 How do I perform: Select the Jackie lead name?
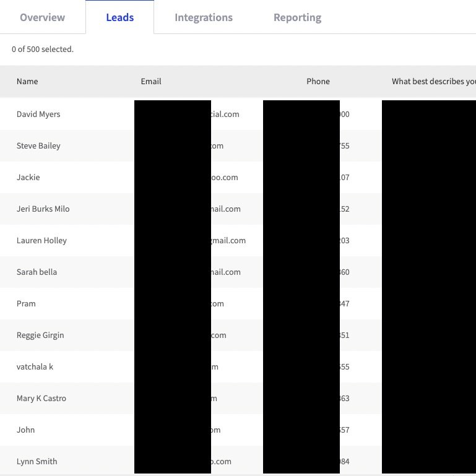(x=28, y=177)
